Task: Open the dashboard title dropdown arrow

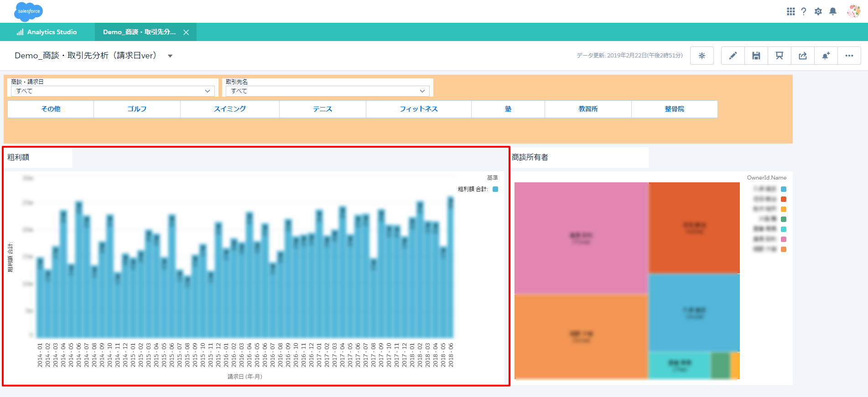Action: tap(170, 56)
